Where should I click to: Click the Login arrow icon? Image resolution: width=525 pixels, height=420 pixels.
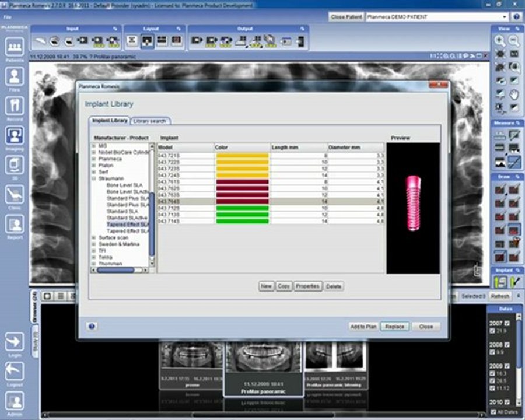15,342
